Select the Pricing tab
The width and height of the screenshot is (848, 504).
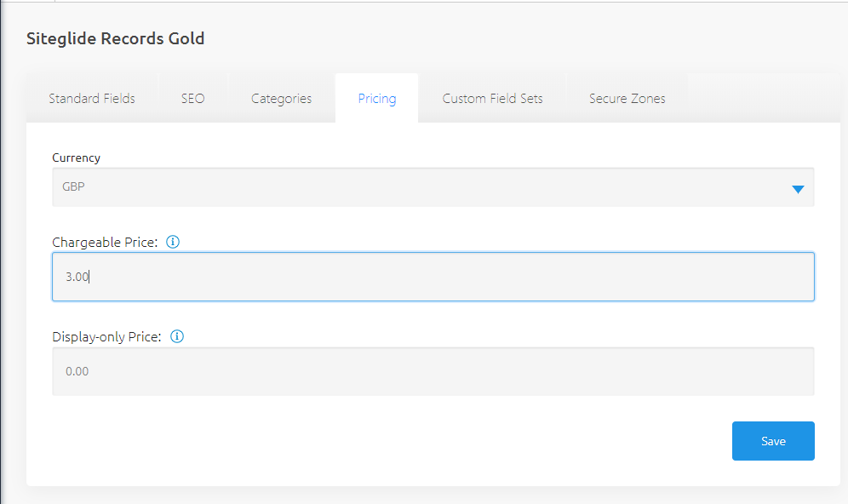376,99
